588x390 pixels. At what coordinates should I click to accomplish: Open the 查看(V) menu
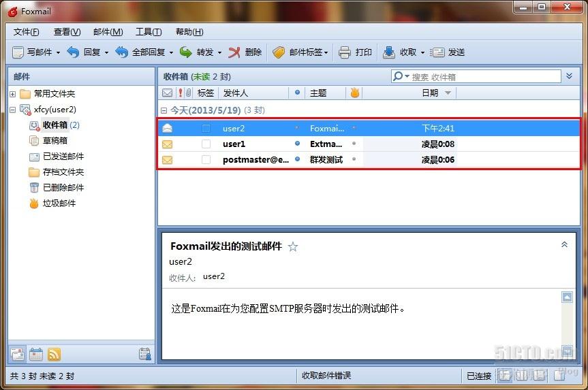[x=67, y=32]
